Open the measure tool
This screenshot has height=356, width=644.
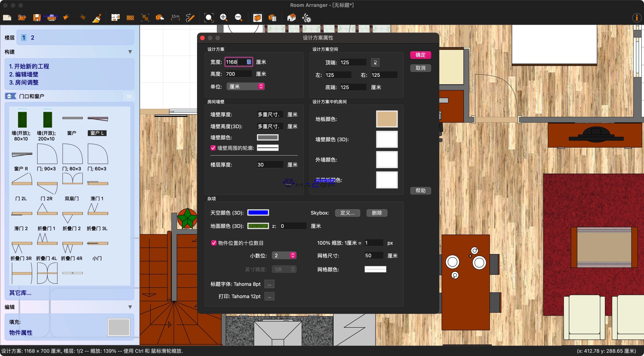(x=175, y=17)
